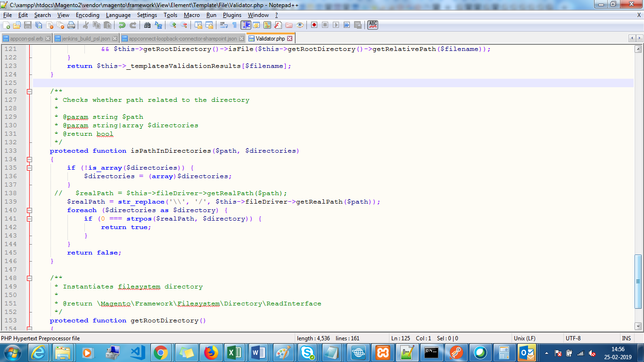Viewport: 644px width, 362px height.
Task: Click the INS insert mode status indicator
Action: pyautogui.click(x=626, y=338)
